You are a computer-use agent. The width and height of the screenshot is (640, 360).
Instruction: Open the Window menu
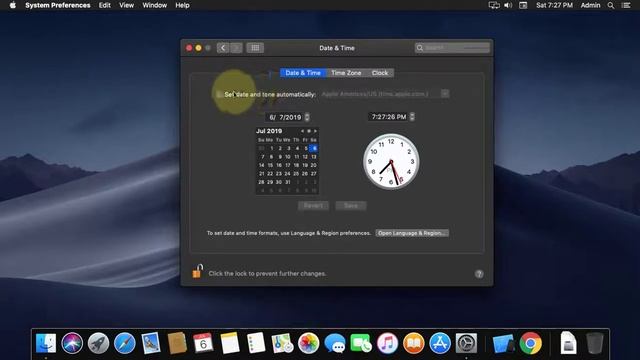point(154,5)
